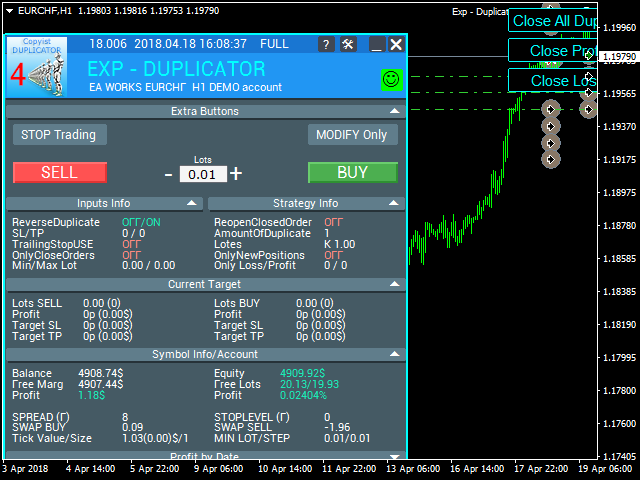Click the Free Marg value 4907.44$

[x=100, y=384]
